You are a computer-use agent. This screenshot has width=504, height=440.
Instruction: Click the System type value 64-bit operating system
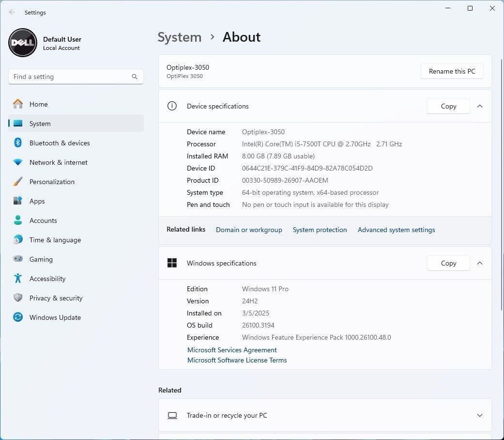click(310, 192)
